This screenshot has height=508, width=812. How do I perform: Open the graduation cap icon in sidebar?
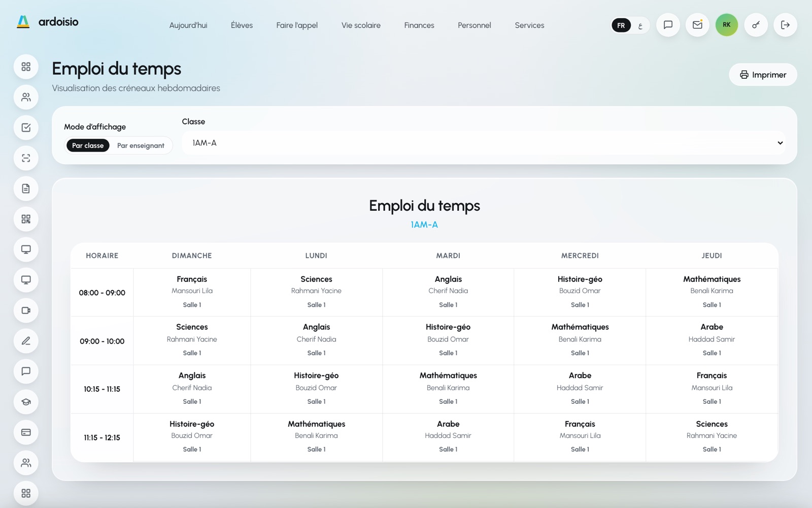26,402
